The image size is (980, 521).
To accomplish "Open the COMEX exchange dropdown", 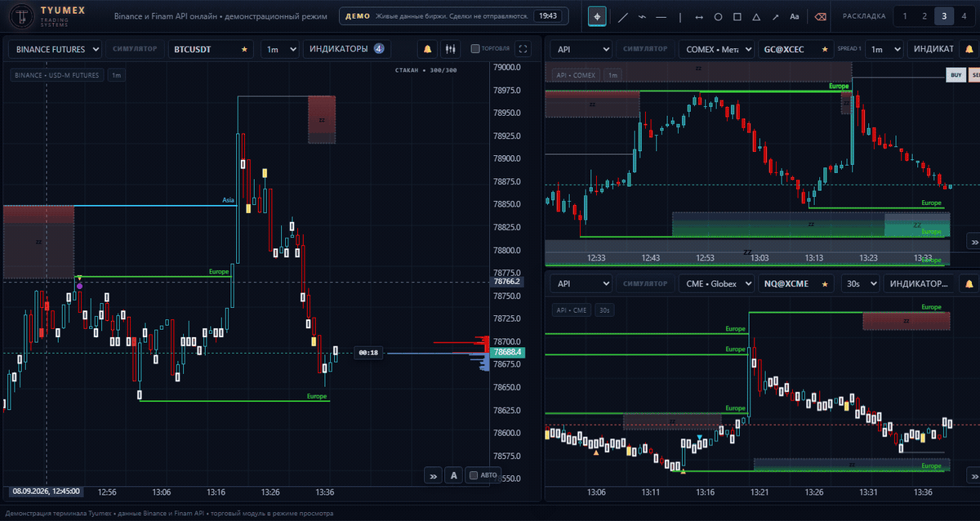I will tap(716, 49).
